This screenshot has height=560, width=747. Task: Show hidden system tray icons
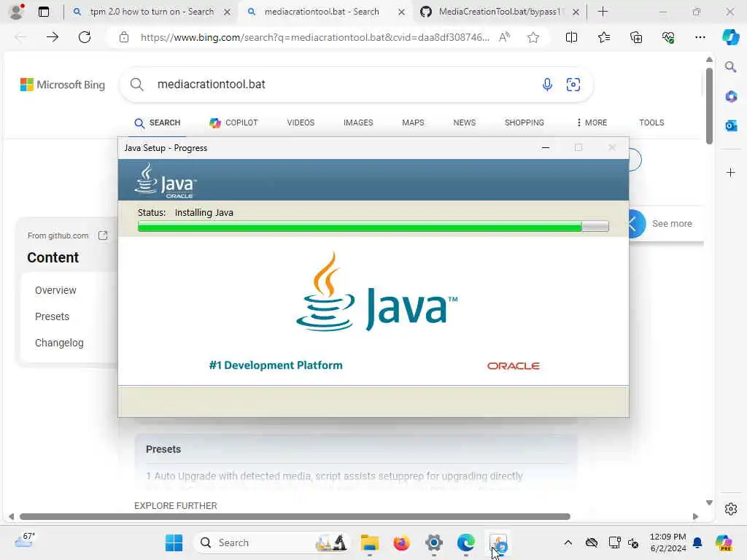[568, 542]
